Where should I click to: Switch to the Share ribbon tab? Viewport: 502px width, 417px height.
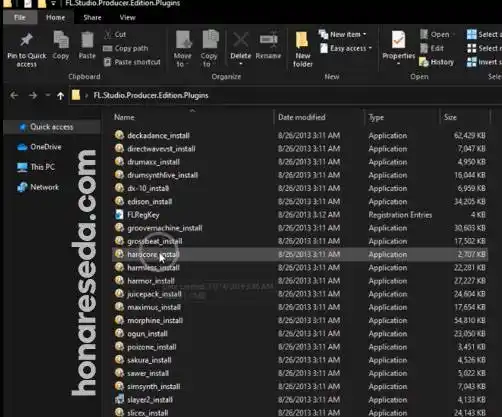[x=92, y=17]
